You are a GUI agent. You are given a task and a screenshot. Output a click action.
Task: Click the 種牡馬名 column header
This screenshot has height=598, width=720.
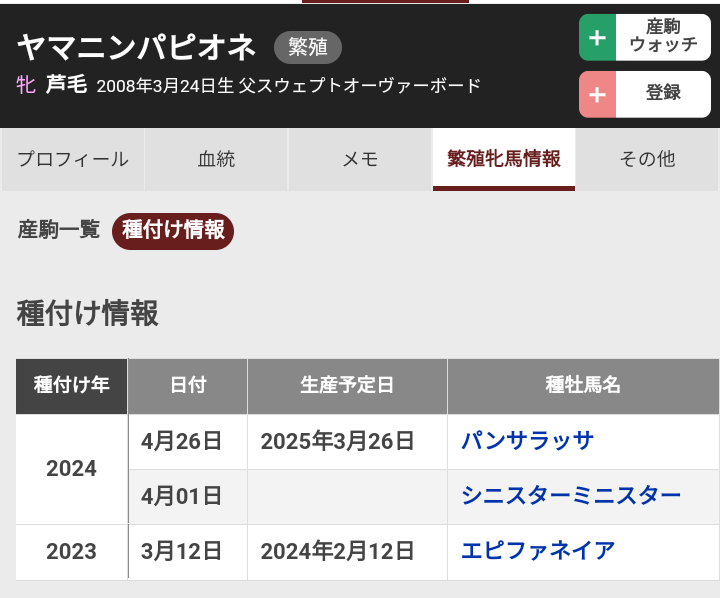pyautogui.click(x=583, y=386)
